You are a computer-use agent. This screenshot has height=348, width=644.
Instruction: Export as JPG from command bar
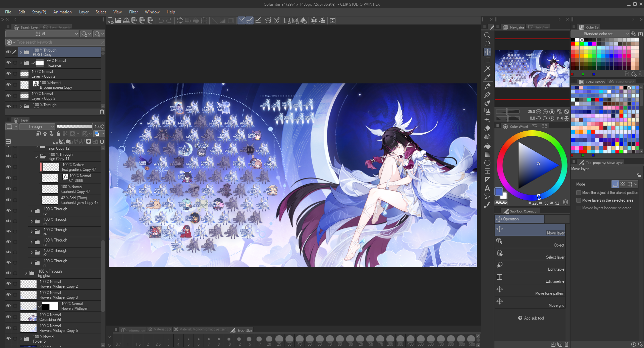click(134, 20)
